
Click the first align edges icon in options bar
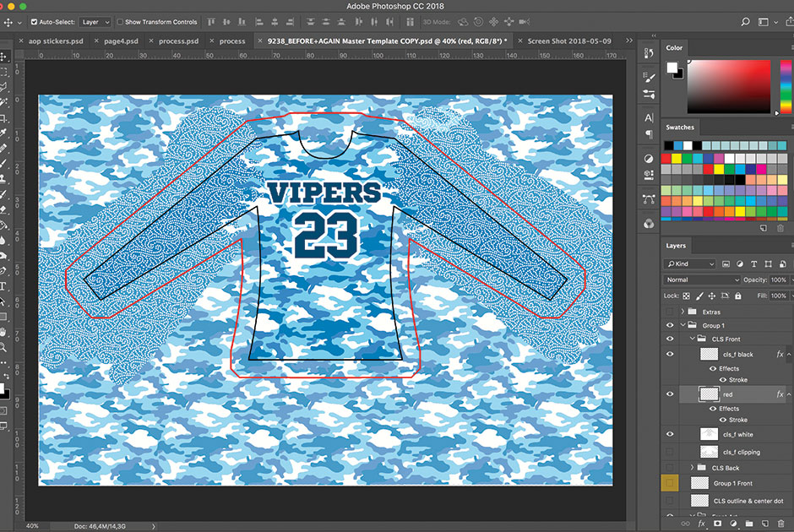coord(211,22)
